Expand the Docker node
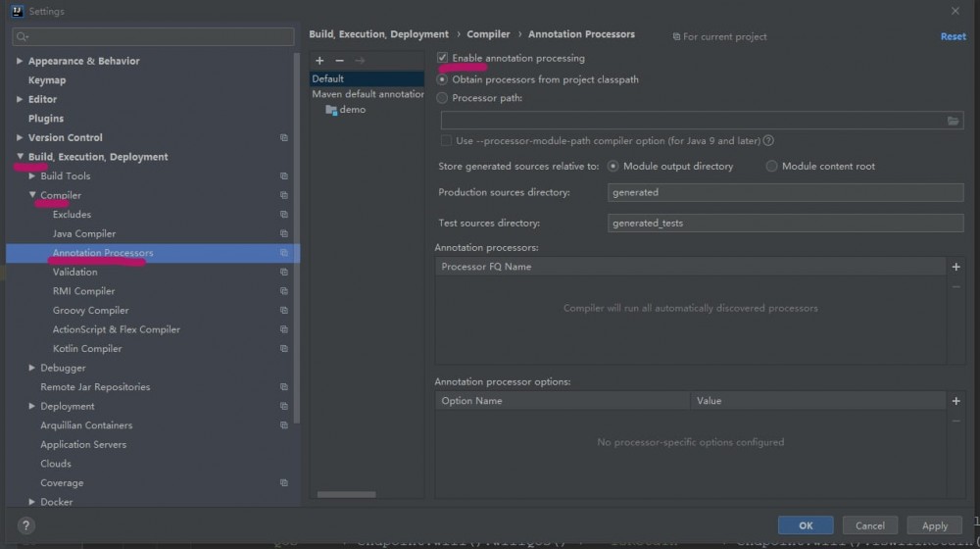This screenshot has height=549, width=980. (x=32, y=502)
